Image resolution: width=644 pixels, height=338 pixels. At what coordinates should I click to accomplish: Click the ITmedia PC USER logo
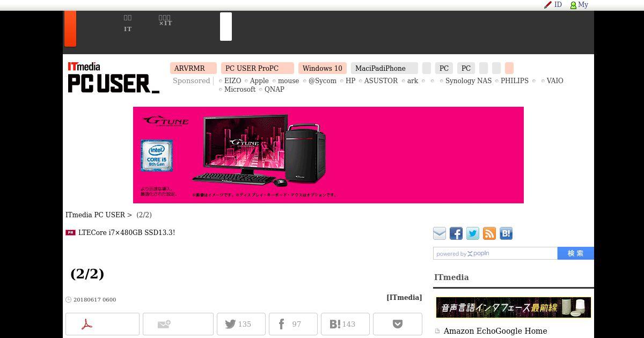[x=113, y=78]
